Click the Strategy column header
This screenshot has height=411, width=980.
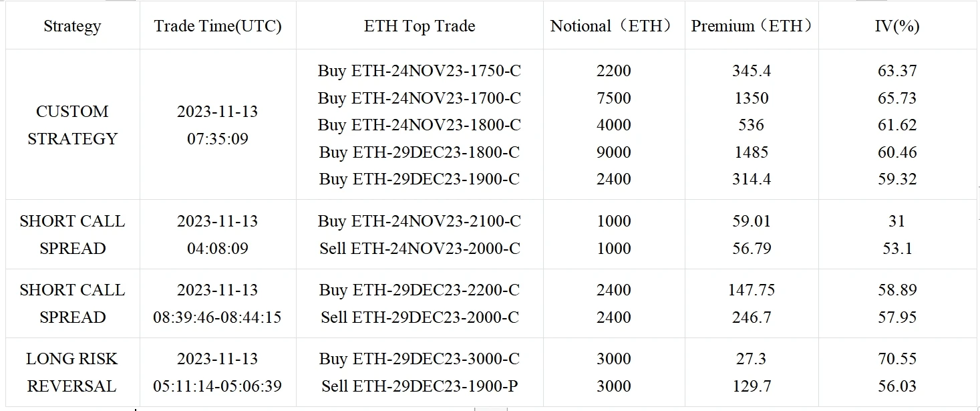[x=72, y=26]
